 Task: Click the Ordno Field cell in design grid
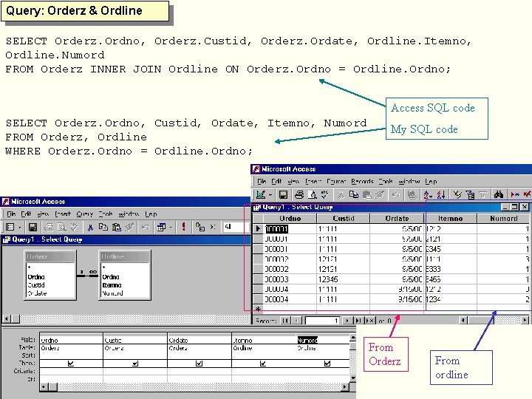(71, 340)
